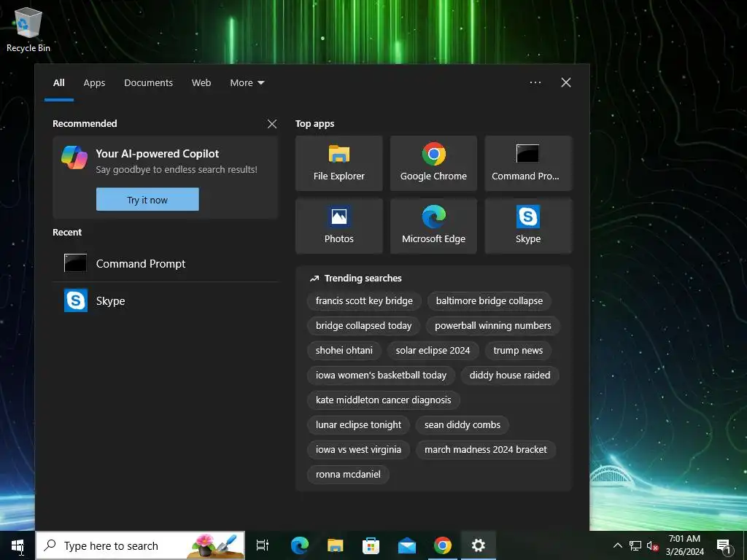Open Microsoft Store from the taskbar
This screenshot has height=560, width=747.
pyautogui.click(x=371, y=545)
